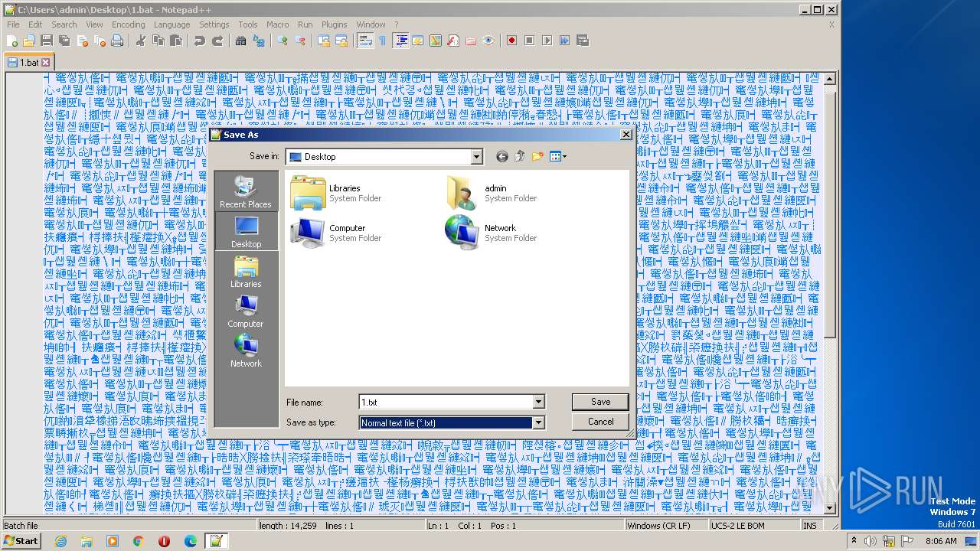Click the Replace toolbar icon
This screenshot has width=980, height=551.
tap(259, 41)
